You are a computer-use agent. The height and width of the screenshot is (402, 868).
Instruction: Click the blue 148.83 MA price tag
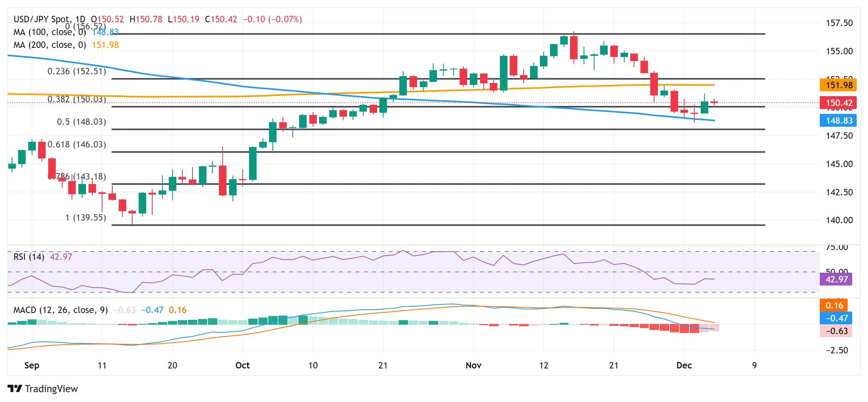[838, 121]
